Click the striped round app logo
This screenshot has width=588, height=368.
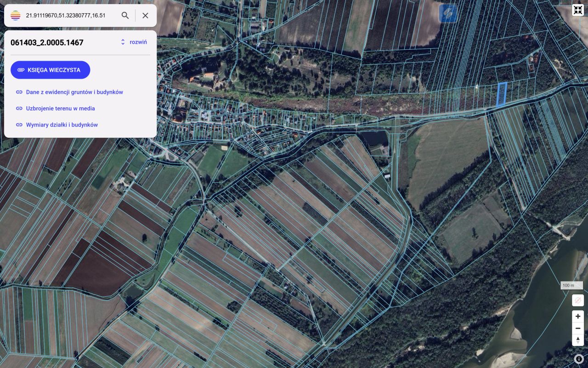[x=16, y=16]
